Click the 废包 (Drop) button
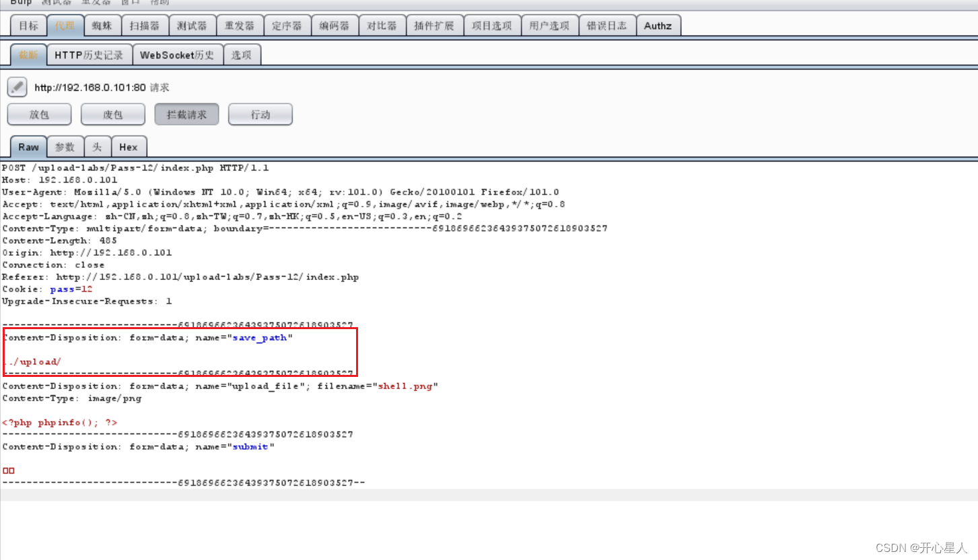The height and width of the screenshot is (560, 978). coord(113,114)
